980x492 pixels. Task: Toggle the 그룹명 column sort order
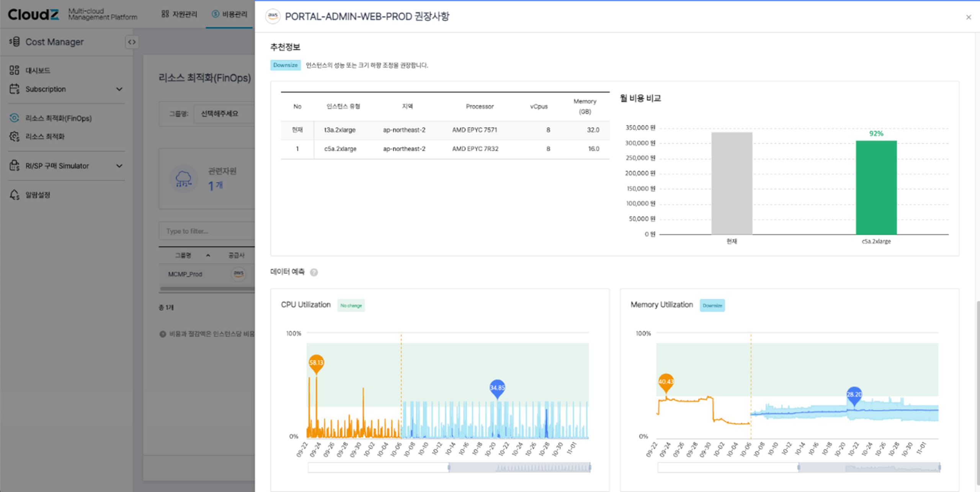coord(208,255)
